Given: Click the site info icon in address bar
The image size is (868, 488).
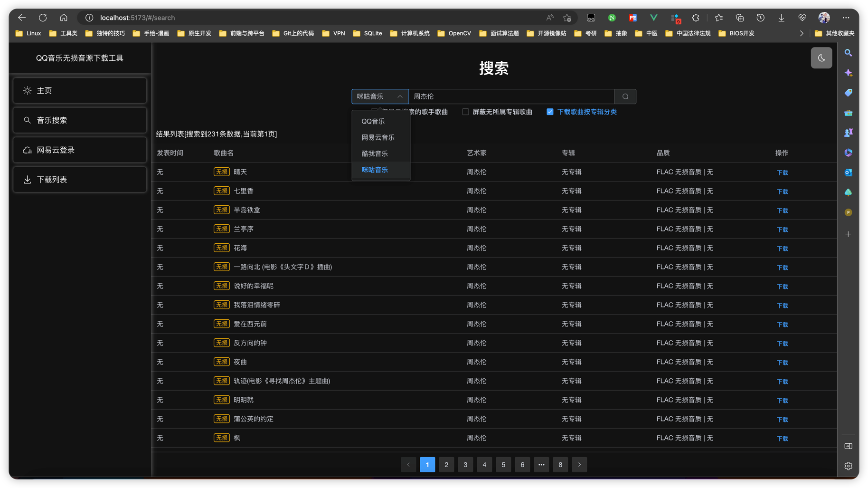Looking at the screenshot, I should pos(89,18).
